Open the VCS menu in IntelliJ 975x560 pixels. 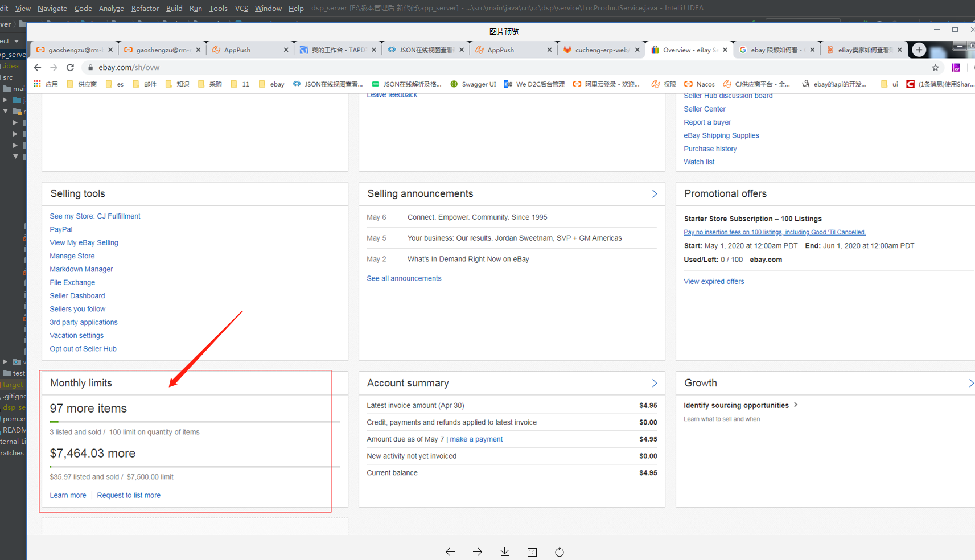tap(241, 8)
